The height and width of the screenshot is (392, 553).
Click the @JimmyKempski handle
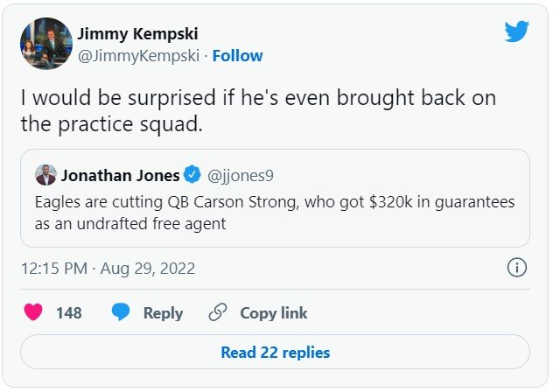tap(139, 56)
